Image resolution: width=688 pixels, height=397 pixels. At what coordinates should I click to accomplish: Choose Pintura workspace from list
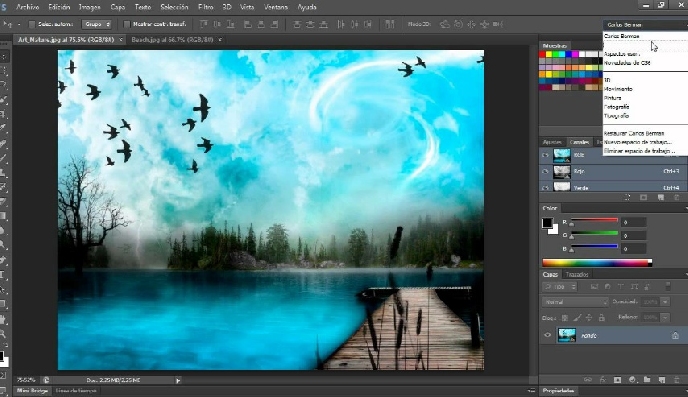613,98
